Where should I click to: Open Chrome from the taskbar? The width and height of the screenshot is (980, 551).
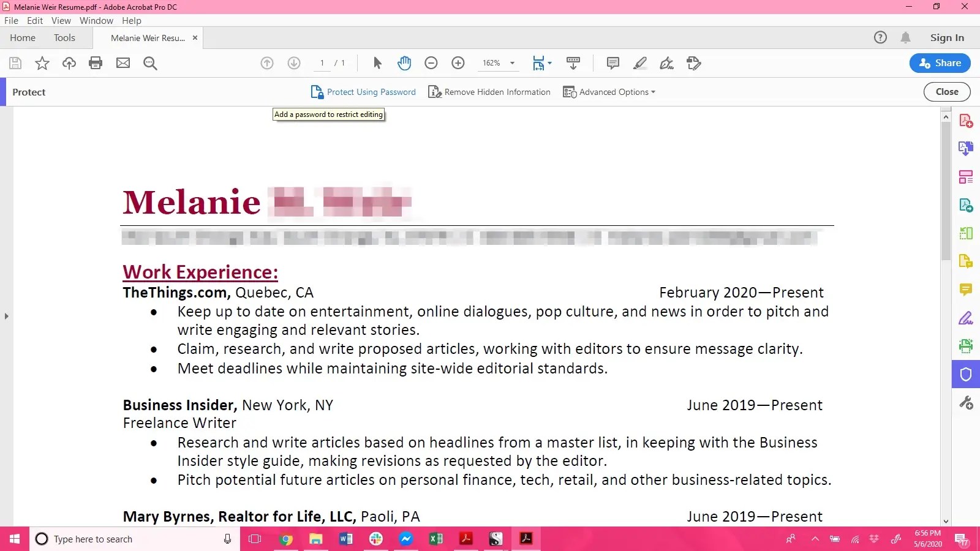(286, 539)
